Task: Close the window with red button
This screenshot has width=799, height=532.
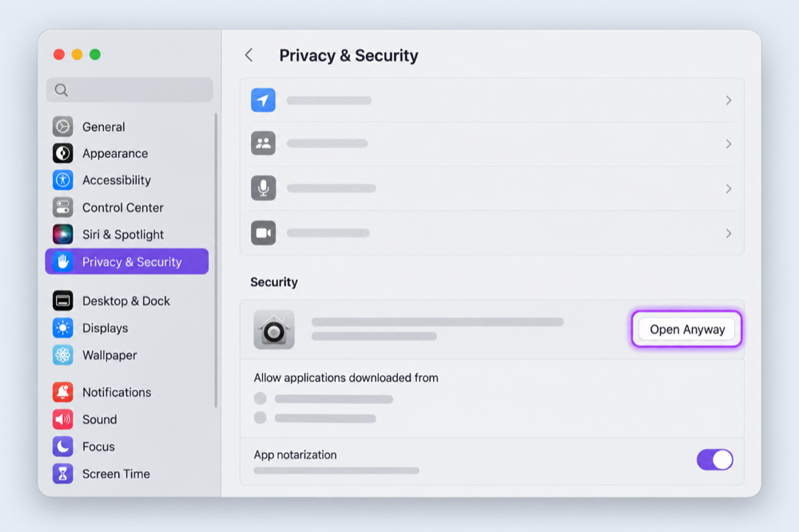Action: click(59, 54)
